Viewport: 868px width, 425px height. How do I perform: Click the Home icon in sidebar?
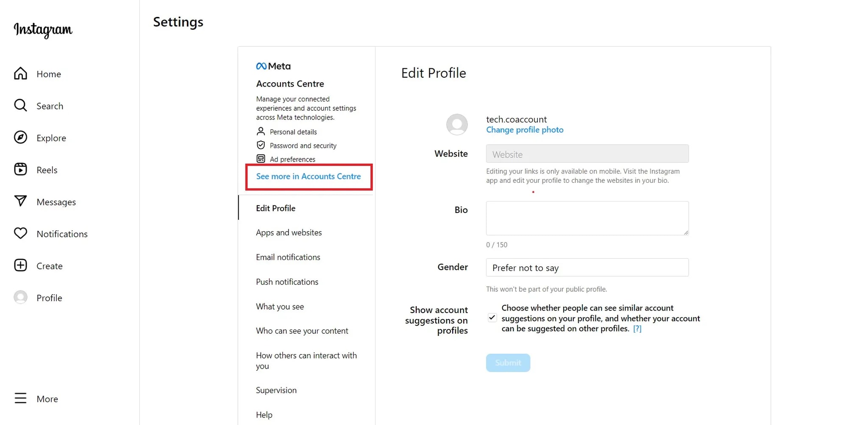click(20, 74)
